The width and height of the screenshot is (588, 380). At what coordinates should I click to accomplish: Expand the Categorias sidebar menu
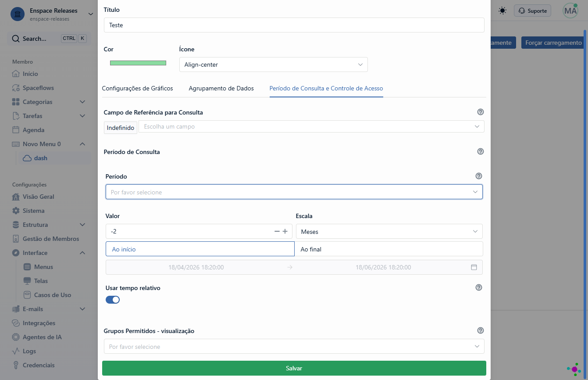point(49,102)
